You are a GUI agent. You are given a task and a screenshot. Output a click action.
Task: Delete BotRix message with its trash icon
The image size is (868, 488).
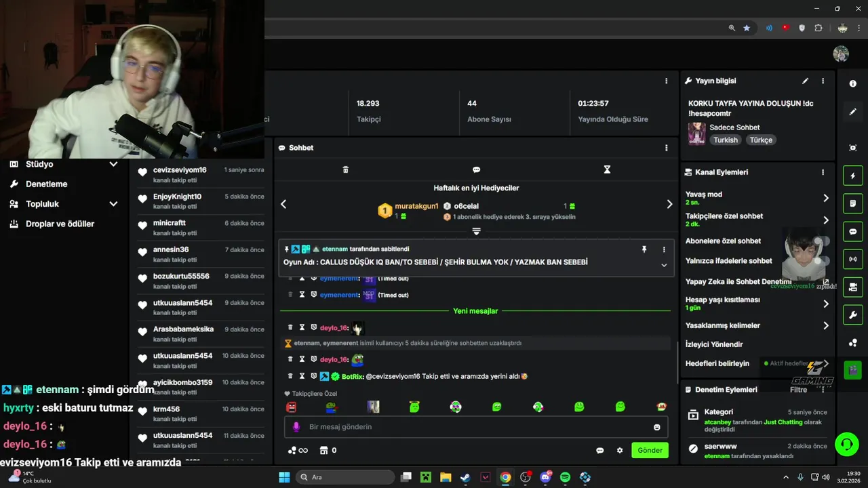coord(290,376)
